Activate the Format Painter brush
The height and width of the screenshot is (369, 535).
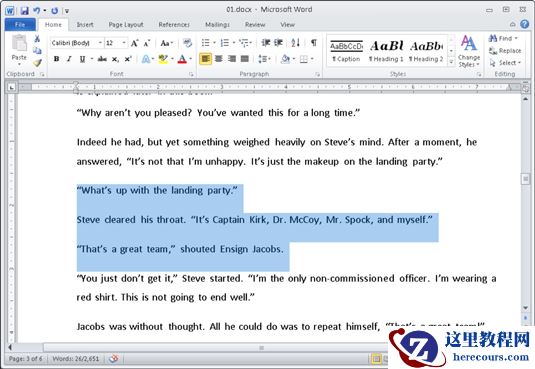click(x=37, y=63)
